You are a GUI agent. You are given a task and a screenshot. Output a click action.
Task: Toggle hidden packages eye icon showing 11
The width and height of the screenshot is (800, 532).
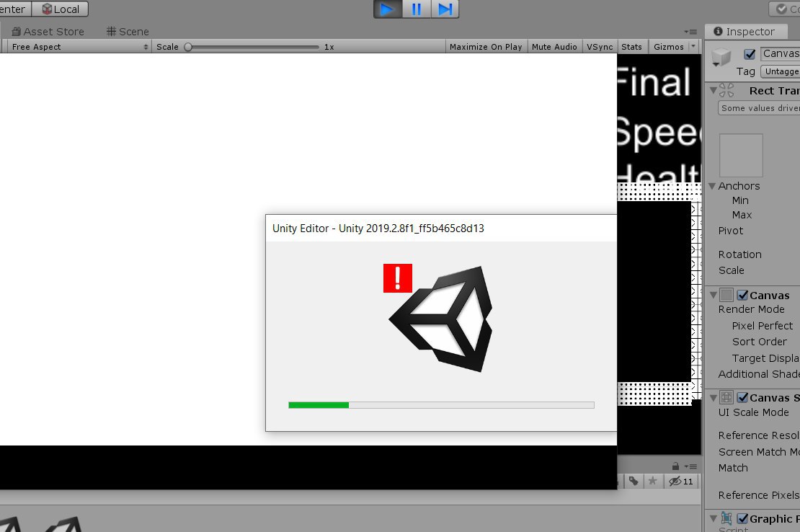pyautogui.click(x=681, y=481)
